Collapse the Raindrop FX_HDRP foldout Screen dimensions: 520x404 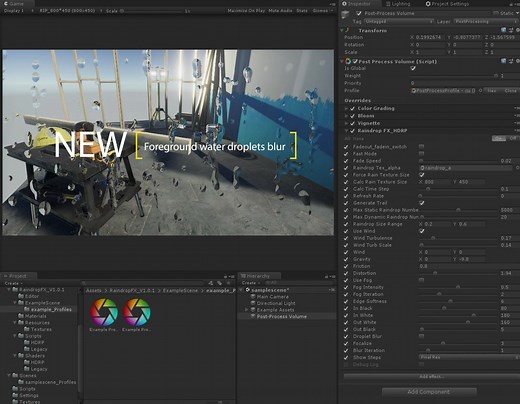346,131
